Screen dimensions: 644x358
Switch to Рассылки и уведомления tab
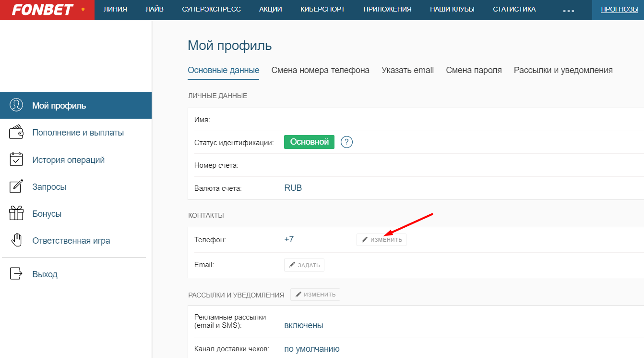(x=563, y=70)
